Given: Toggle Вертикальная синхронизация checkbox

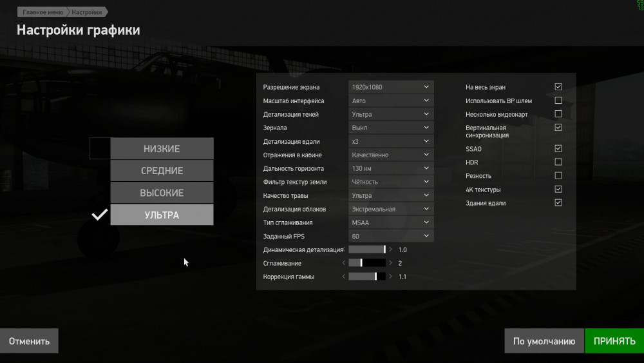Looking at the screenshot, I should coord(558,128).
